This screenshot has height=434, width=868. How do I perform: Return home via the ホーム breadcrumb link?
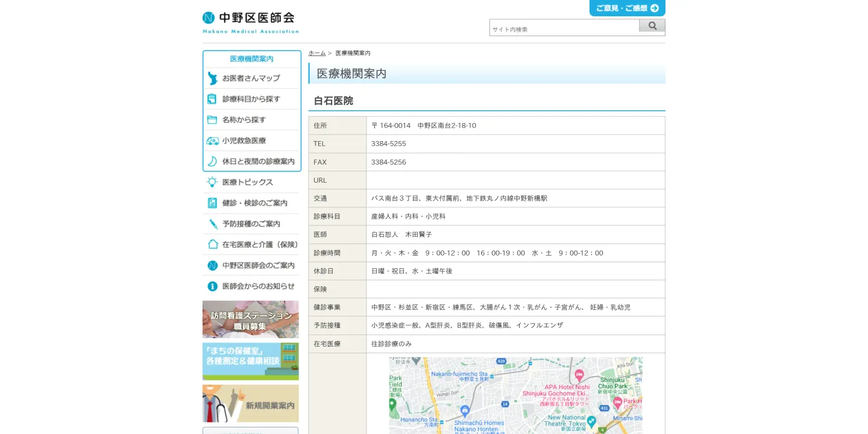click(x=317, y=52)
